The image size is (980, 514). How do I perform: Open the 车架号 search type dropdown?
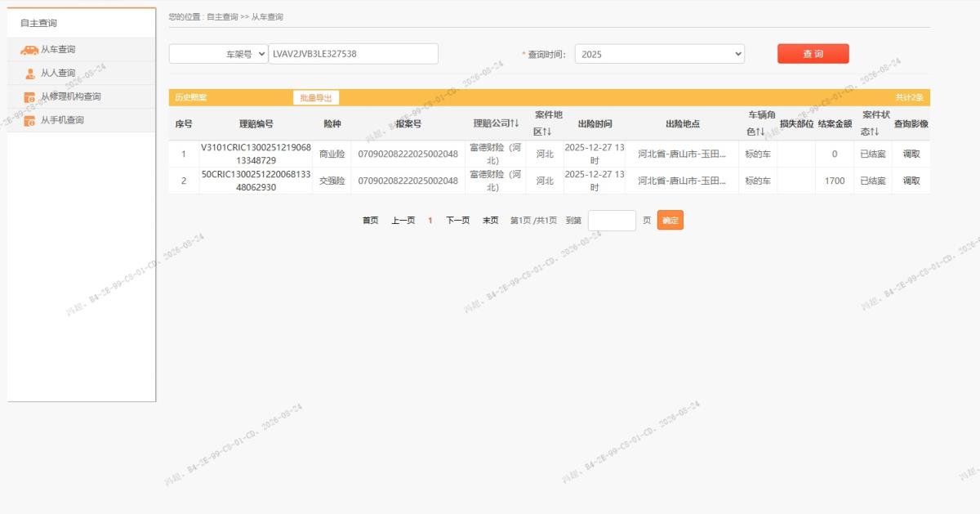point(218,54)
